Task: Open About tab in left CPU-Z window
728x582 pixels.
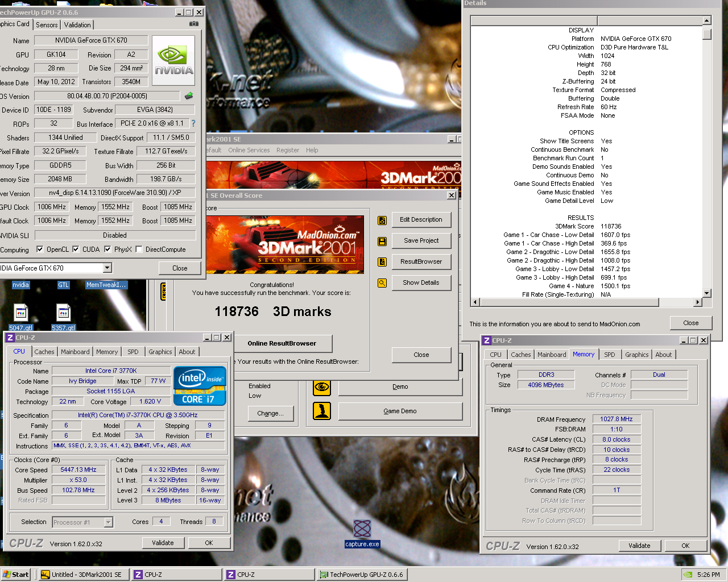Action: click(187, 352)
